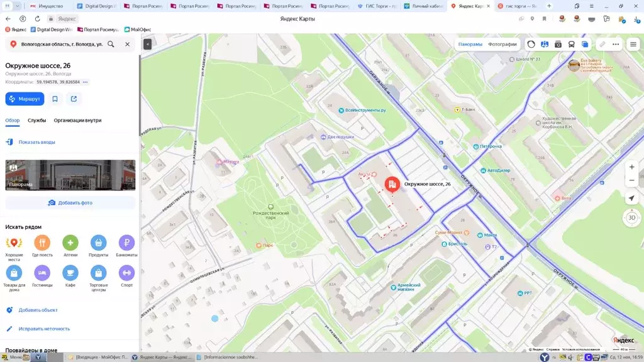Expand the coordinates options menu
The height and width of the screenshot is (362, 644).
86,82
